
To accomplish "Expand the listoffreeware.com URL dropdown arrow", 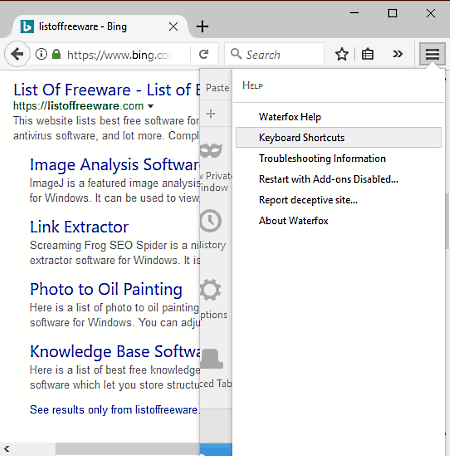I will click(151, 106).
